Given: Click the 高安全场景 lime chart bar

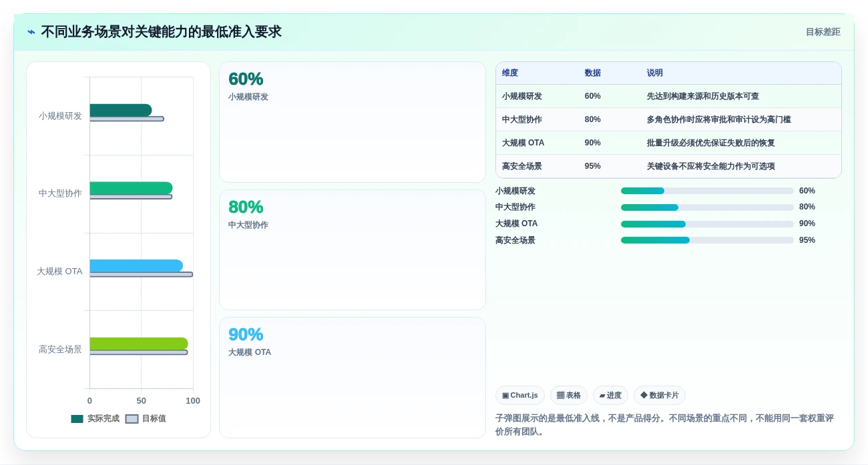Looking at the screenshot, I should coord(139,344).
